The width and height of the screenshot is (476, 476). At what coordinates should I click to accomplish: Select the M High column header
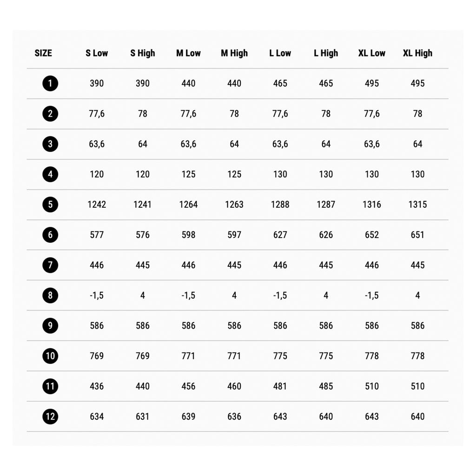pyautogui.click(x=234, y=53)
